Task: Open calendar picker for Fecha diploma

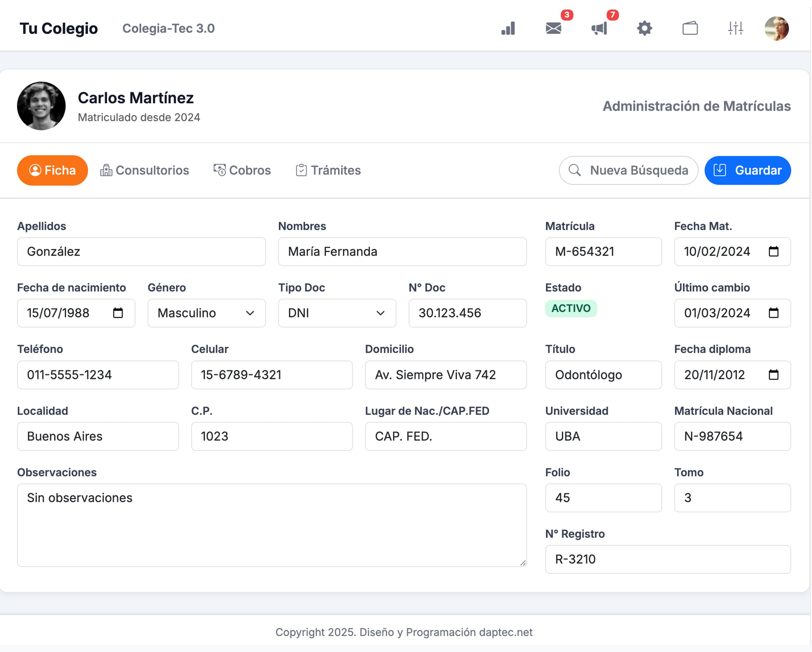Action: (x=773, y=374)
